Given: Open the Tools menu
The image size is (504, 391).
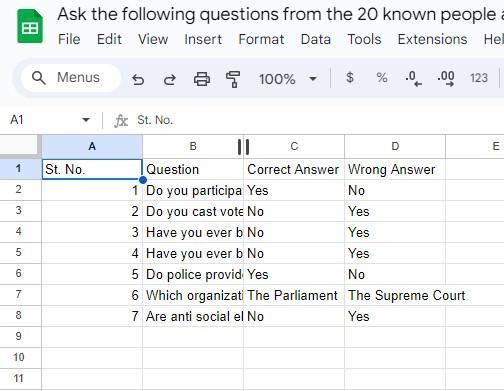Looking at the screenshot, I should coord(364,40).
